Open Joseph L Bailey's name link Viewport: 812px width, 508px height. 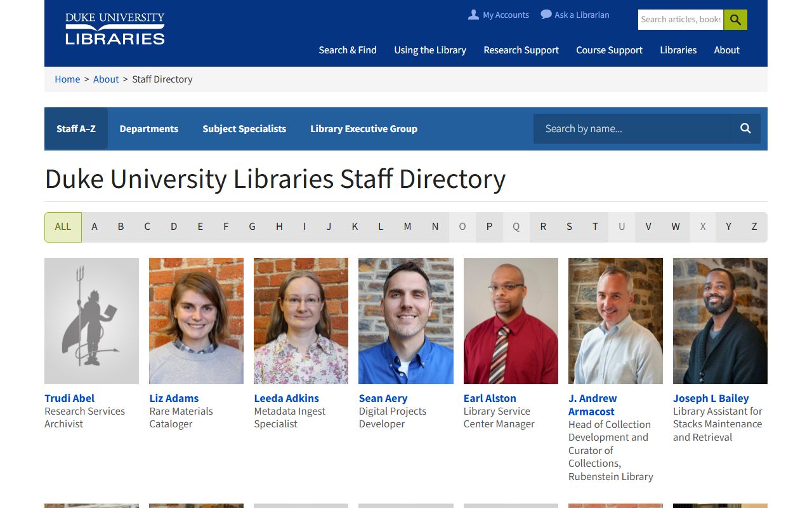point(710,398)
